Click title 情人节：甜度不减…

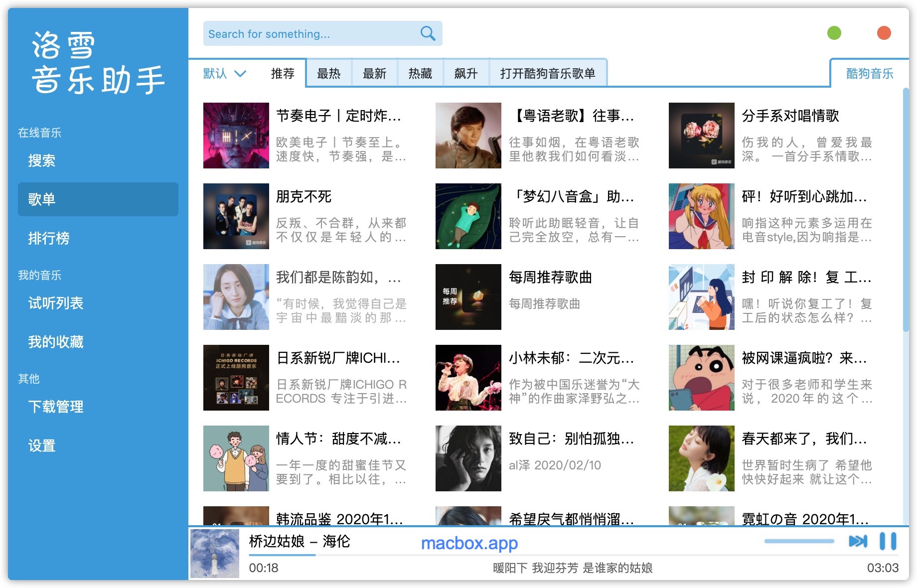[x=339, y=439]
